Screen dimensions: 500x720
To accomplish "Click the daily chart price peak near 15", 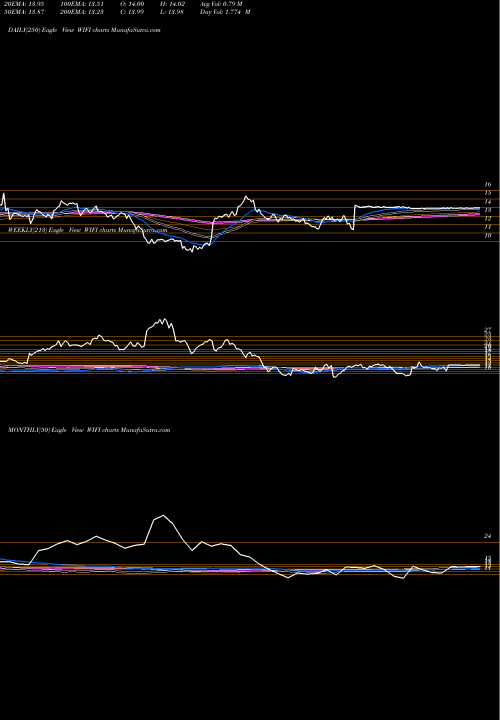I will (246, 197).
